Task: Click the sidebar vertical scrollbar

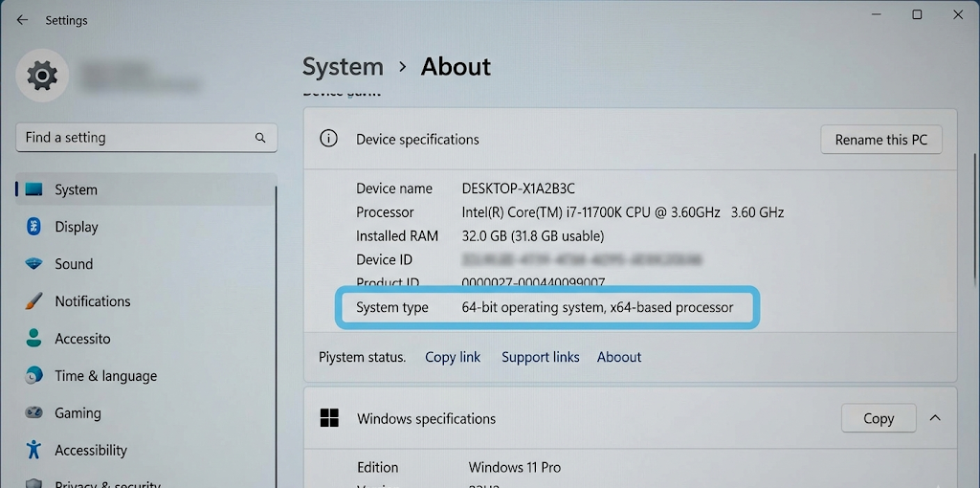Action: [276, 336]
